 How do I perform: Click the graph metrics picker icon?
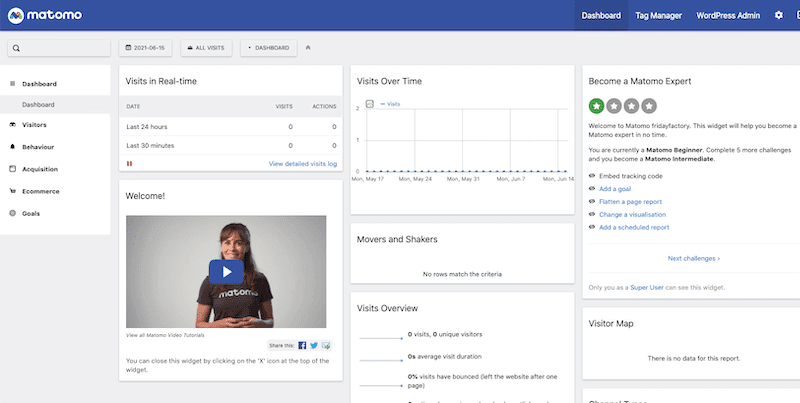pos(369,104)
